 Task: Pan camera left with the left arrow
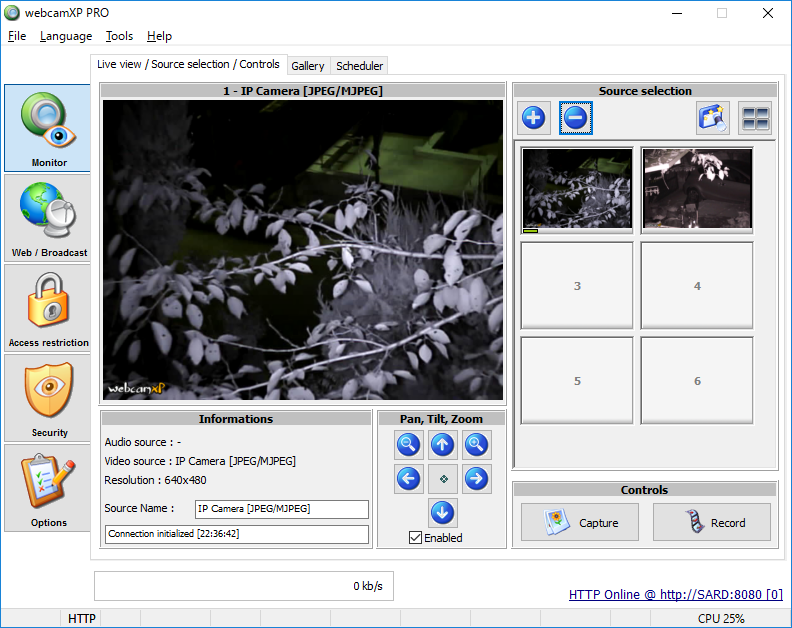[x=408, y=478]
